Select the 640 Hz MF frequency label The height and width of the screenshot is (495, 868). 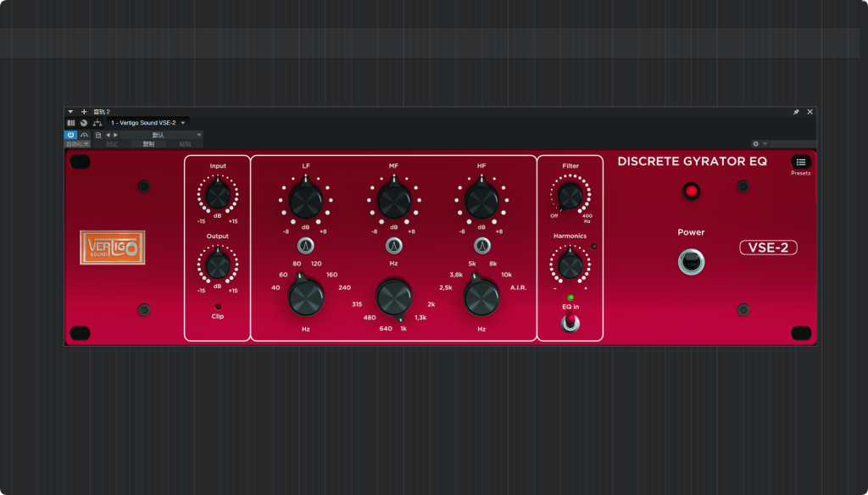386,328
